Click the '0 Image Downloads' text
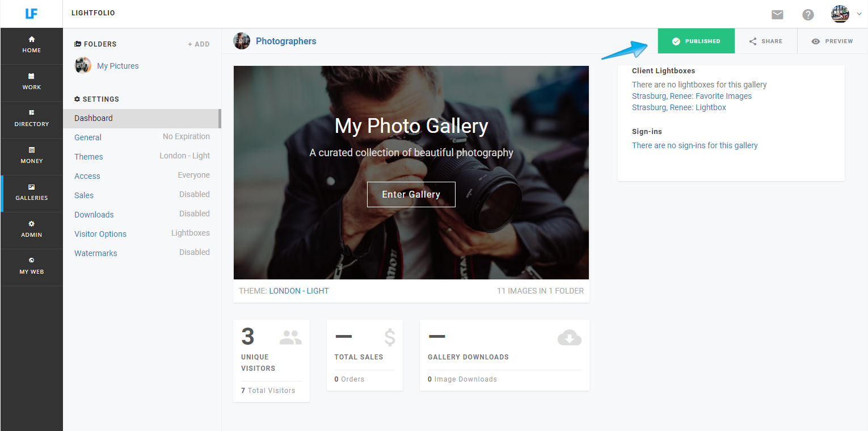Image resolution: width=868 pixels, height=431 pixels. click(x=462, y=379)
